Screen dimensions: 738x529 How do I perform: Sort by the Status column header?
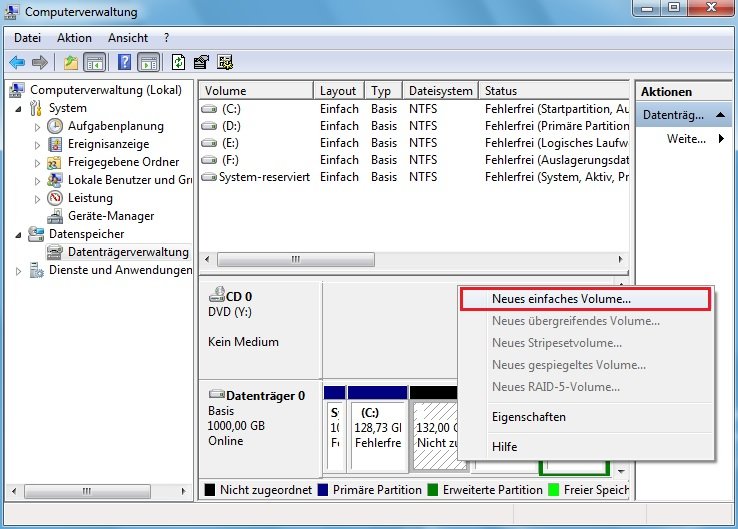(554, 90)
